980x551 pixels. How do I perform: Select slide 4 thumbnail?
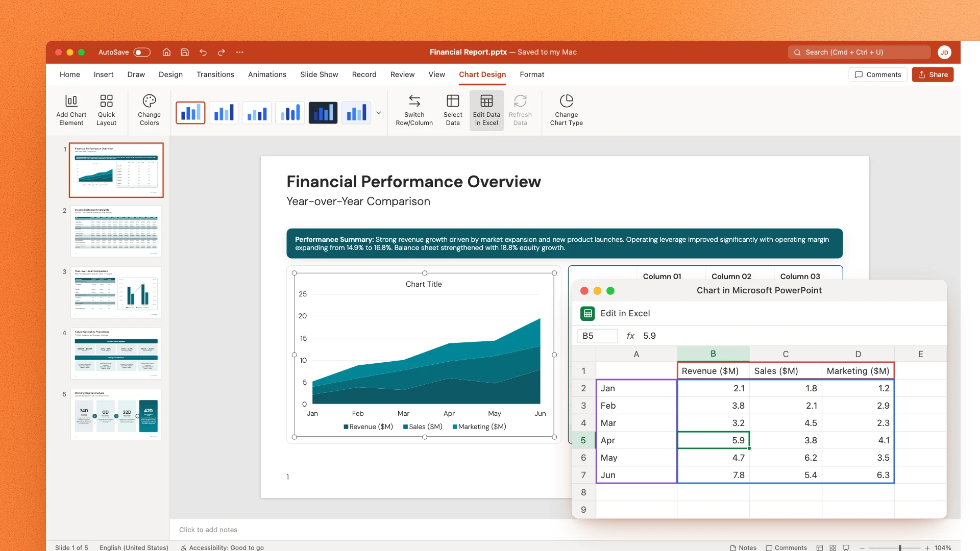[x=116, y=354]
